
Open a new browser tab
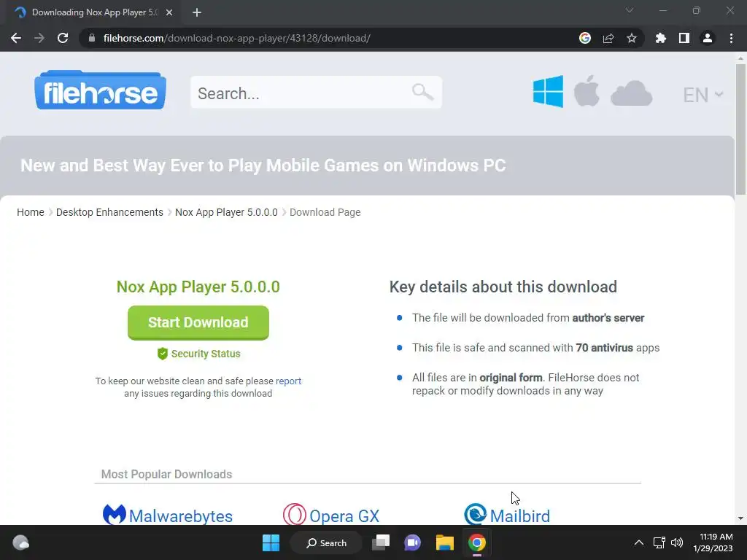[197, 12]
